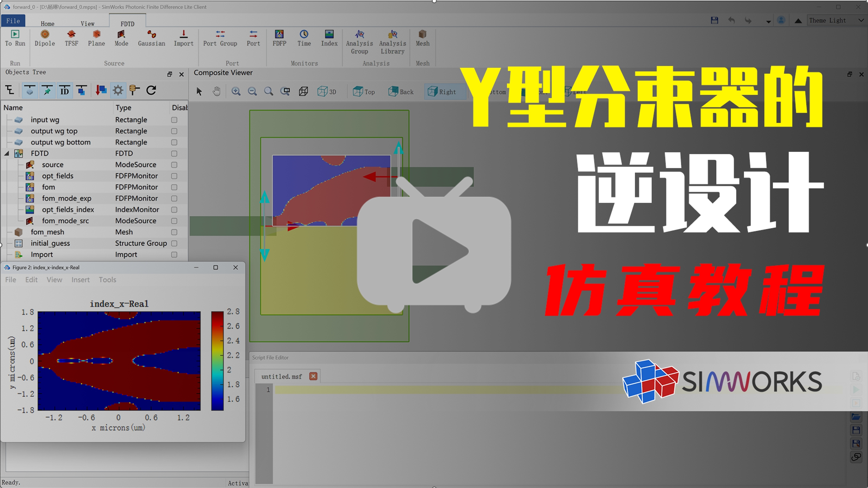The width and height of the screenshot is (868, 488).
Task: Add a Mode source
Action: (x=121, y=38)
